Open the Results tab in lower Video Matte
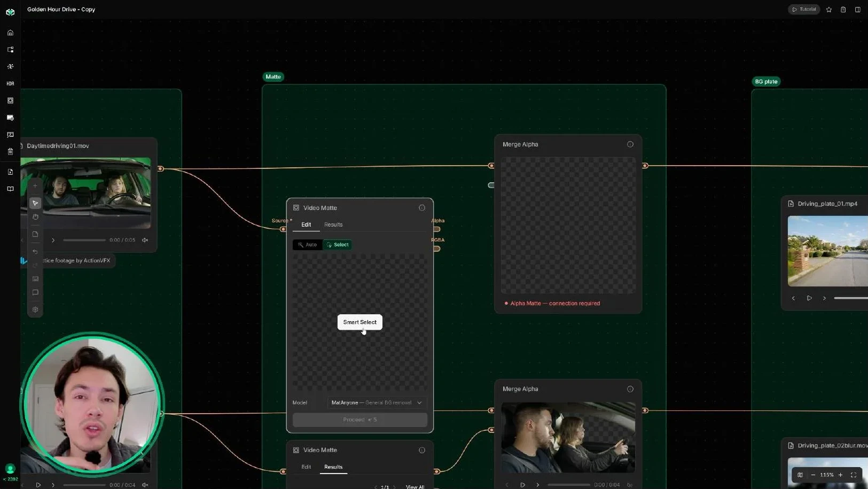 click(333, 467)
